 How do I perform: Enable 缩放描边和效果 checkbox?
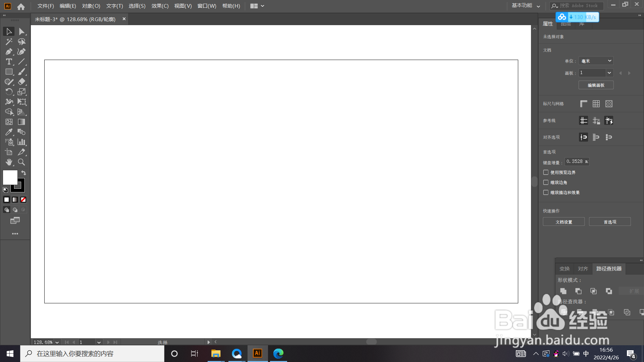pyautogui.click(x=546, y=192)
